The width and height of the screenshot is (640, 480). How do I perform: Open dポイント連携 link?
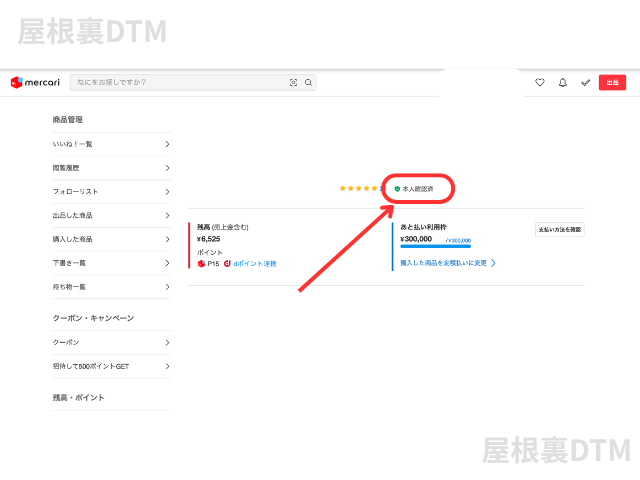(x=255, y=264)
